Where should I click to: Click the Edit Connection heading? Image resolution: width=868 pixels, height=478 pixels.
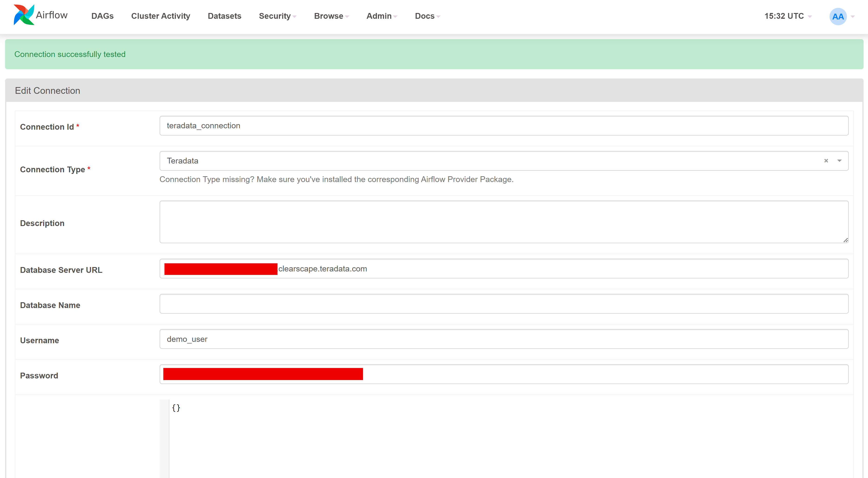click(x=47, y=91)
